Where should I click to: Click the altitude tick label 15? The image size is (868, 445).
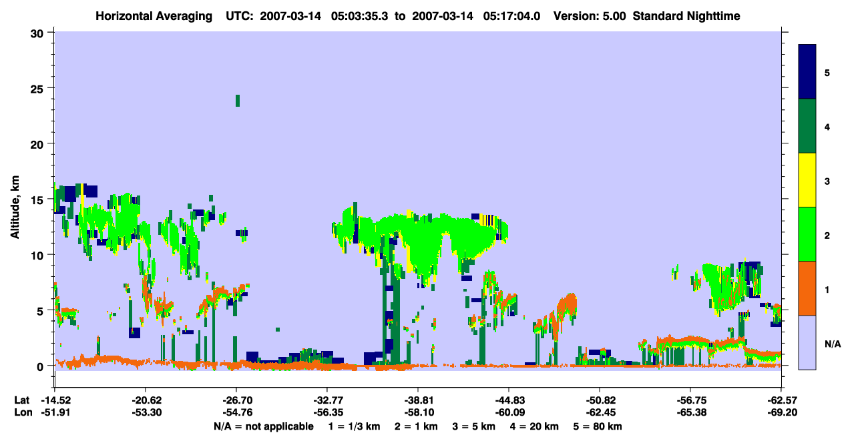(39, 199)
